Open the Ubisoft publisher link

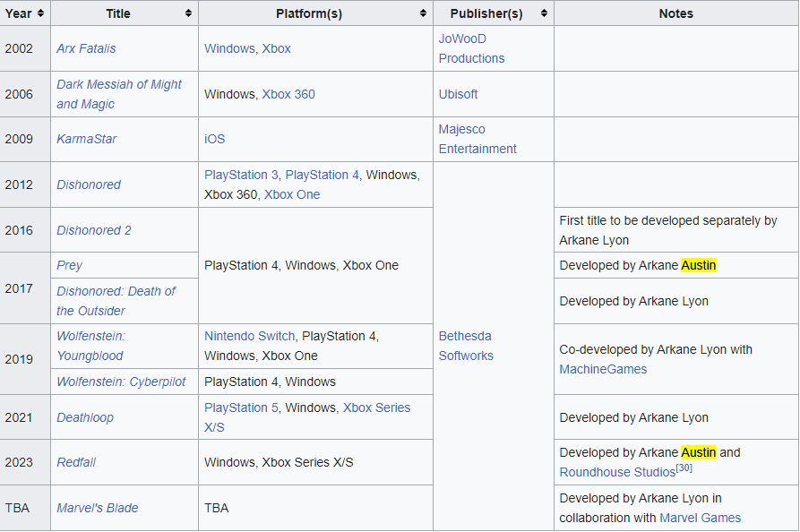[x=458, y=94]
